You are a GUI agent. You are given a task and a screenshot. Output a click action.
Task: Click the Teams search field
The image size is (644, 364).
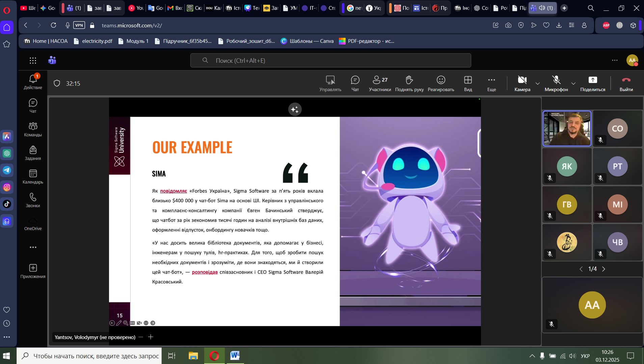pos(330,60)
